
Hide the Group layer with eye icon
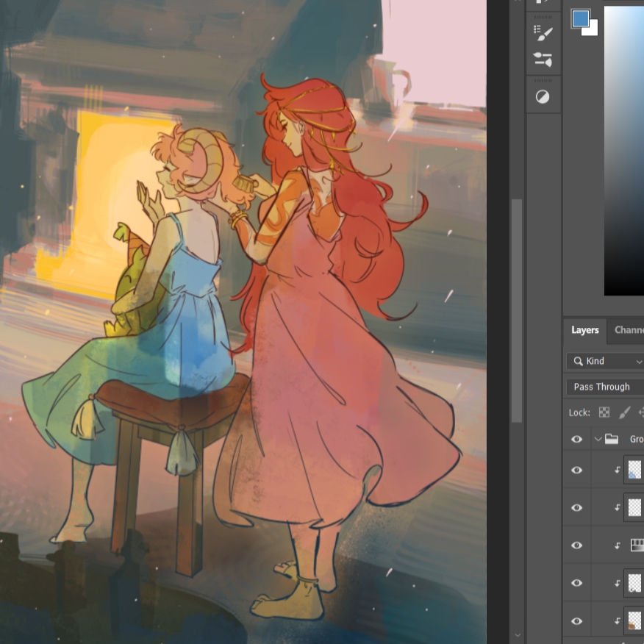[577, 439]
